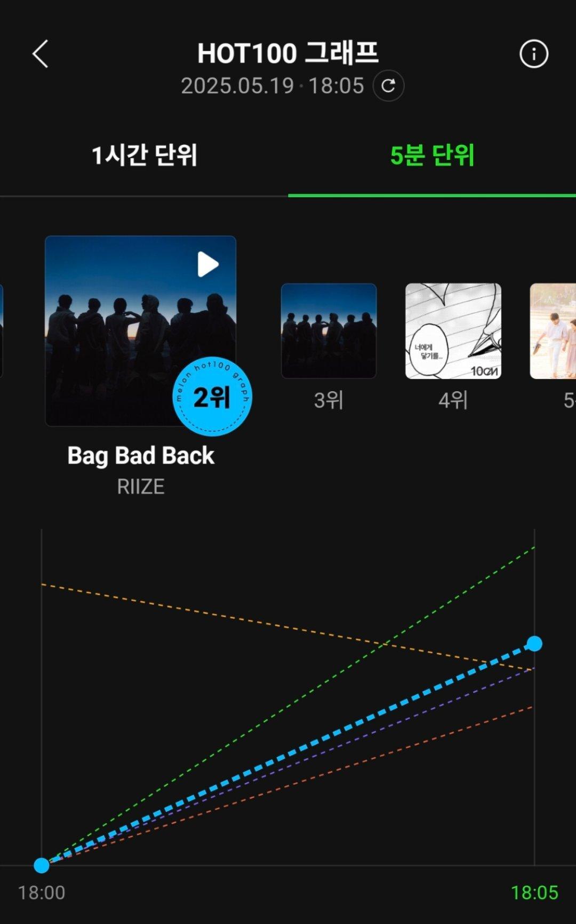Open the Bag Bad Back song title
Viewport: 576px width, 924px height.
[x=141, y=456]
